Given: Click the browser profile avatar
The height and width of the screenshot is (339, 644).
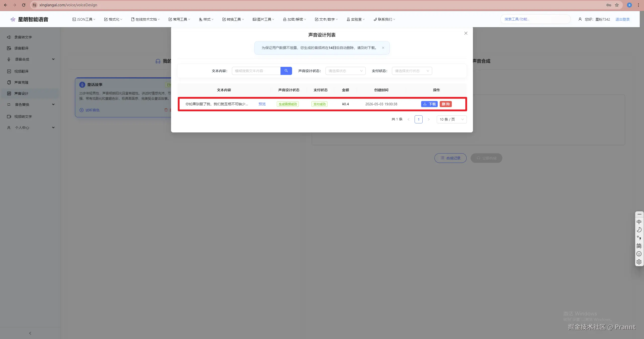Looking at the screenshot, I should click(629, 5).
